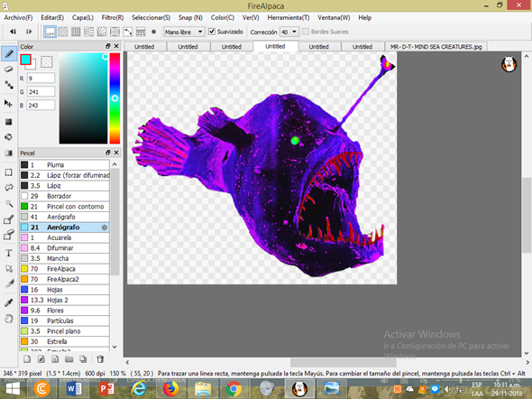Image resolution: width=532 pixels, height=399 pixels.
Task: Select the FireAlpaca2 brush
Action: coord(64,280)
